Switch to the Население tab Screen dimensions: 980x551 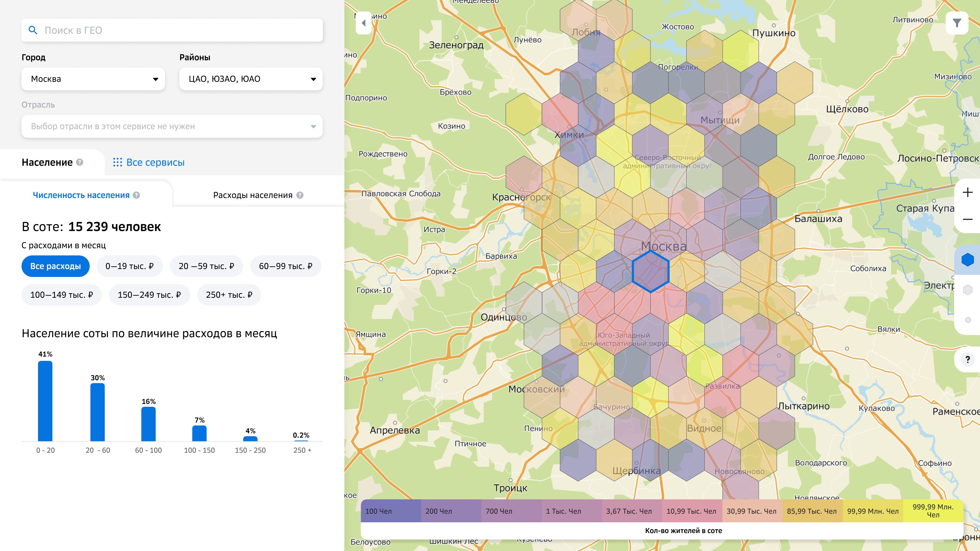47,162
